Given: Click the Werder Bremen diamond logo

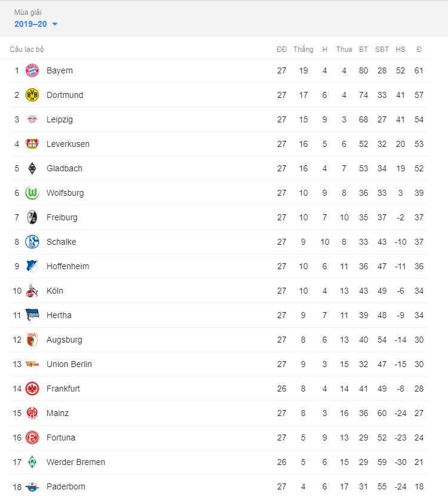Looking at the screenshot, I should coord(32,462).
